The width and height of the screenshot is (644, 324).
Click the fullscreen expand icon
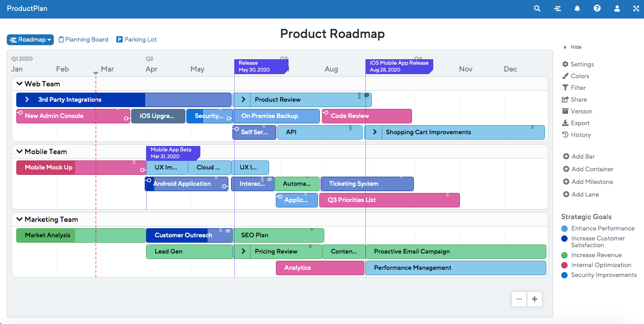(636, 9)
